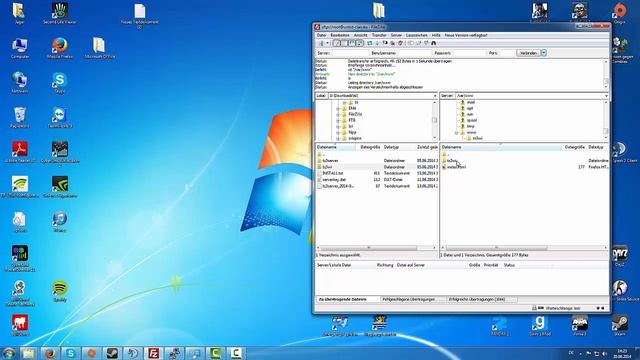The width and height of the screenshot is (640, 360).
Task: Click the process queue toolbar icon
Action: (378, 43)
